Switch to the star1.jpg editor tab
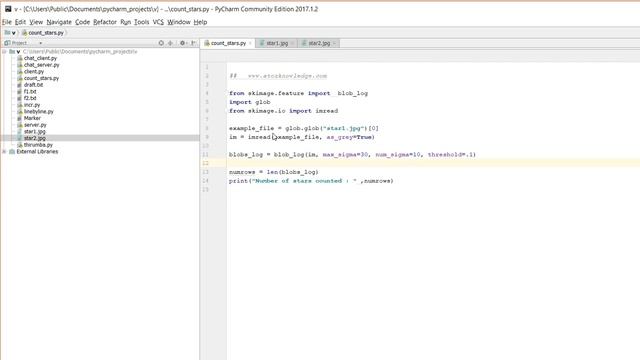 pyautogui.click(x=277, y=43)
